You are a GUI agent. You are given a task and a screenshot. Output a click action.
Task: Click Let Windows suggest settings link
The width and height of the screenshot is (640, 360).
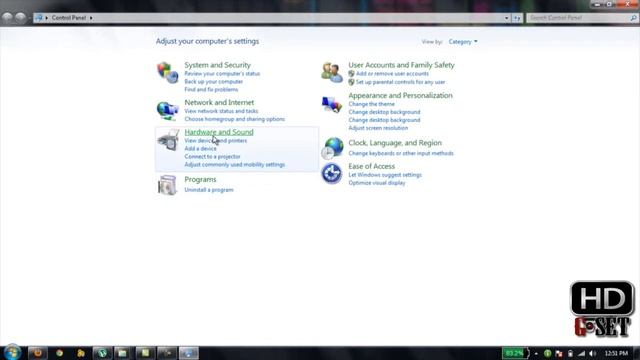click(385, 175)
